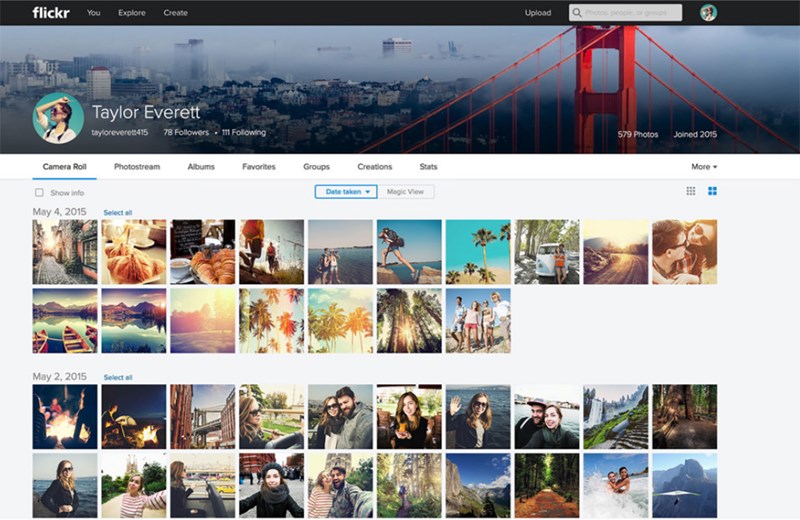Open the cobblestone alley photo
Screen dimensions: 800x520
(65, 252)
